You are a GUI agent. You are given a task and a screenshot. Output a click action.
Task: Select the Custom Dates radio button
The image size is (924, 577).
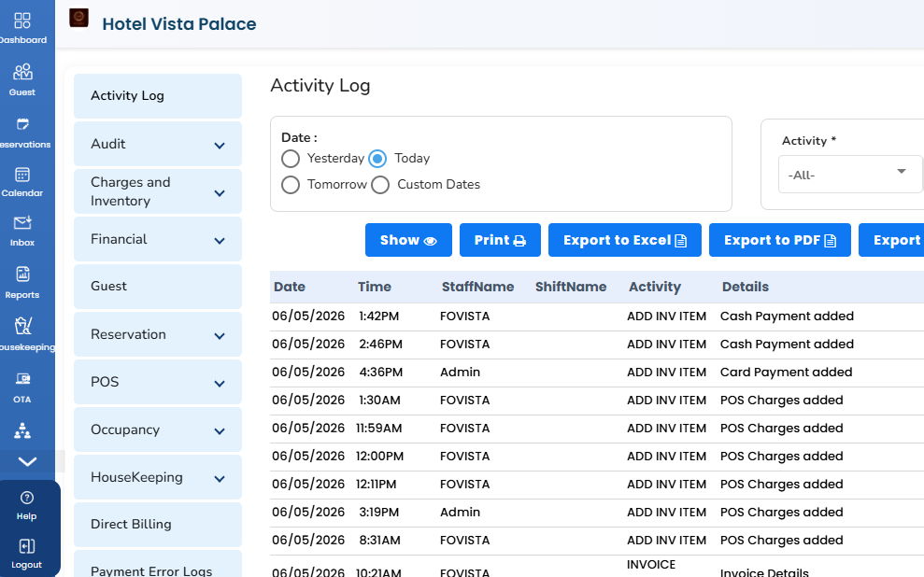[380, 185]
